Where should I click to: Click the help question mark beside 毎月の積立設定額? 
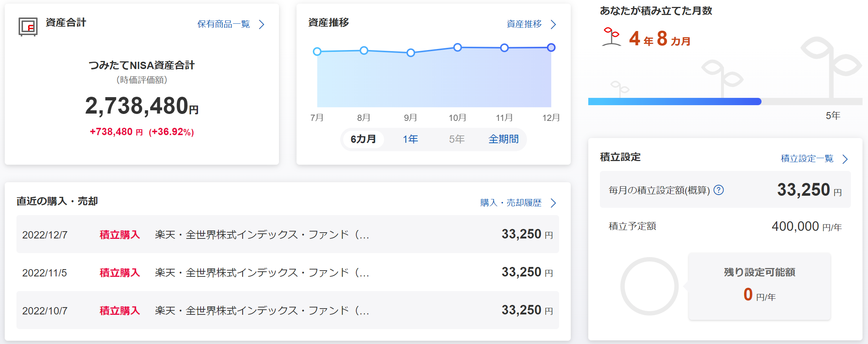point(718,190)
